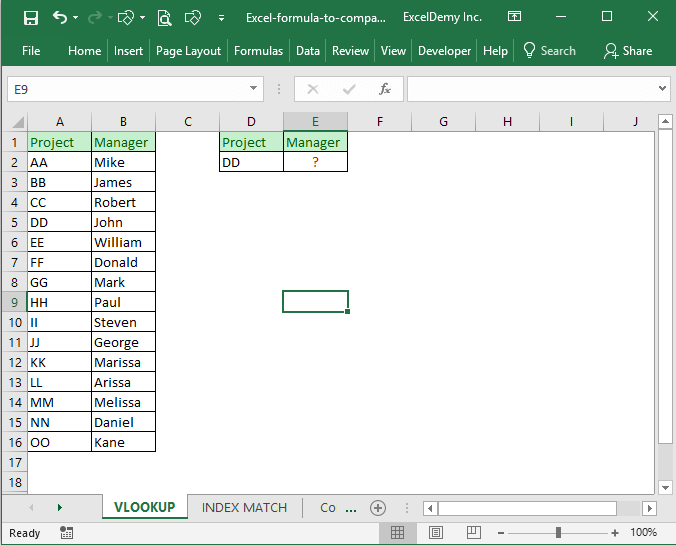Open Customize Quick Access Toolbar dropdown
The image size is (676, 545).
(221, 18)
